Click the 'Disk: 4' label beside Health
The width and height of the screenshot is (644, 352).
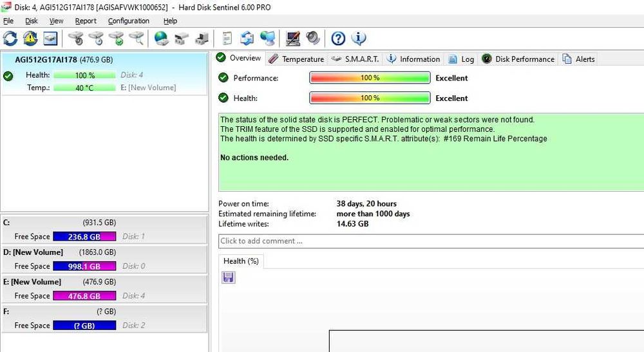coord(132,75)
